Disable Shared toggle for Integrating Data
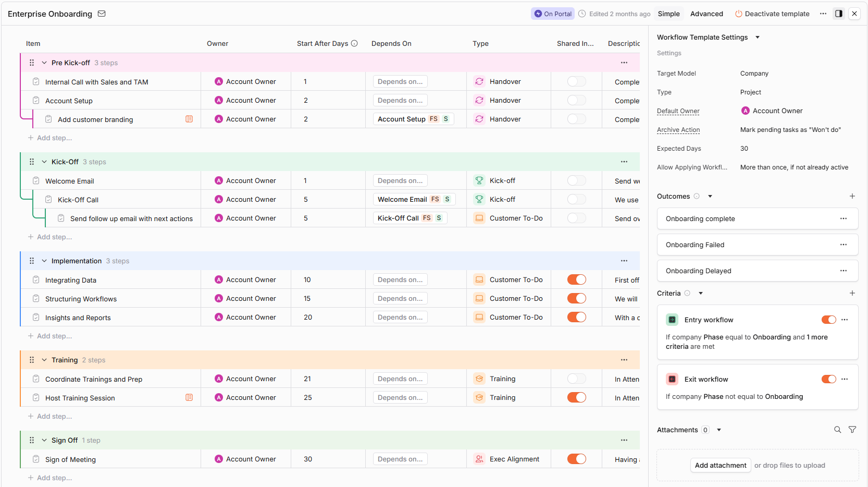Viewport: 868px width, 487px height. click(x=577, y=279)
